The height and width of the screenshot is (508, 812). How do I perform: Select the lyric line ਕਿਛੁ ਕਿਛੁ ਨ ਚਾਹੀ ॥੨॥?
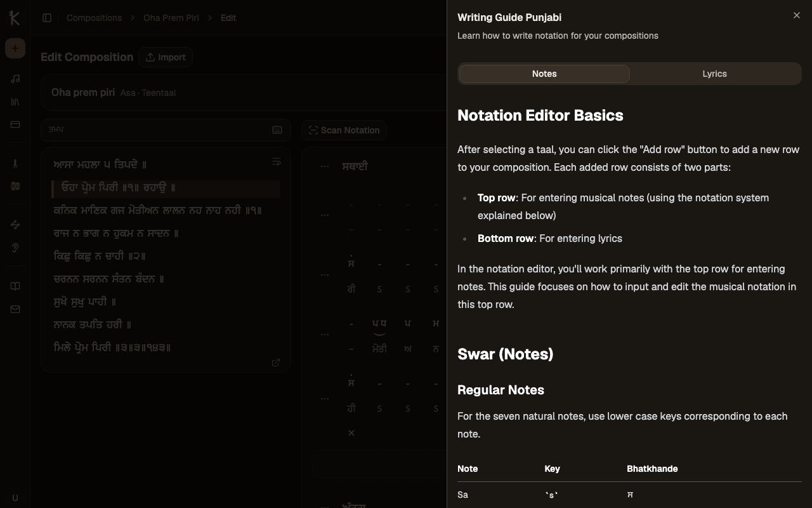pyautogui.click(x=100, y=256)
